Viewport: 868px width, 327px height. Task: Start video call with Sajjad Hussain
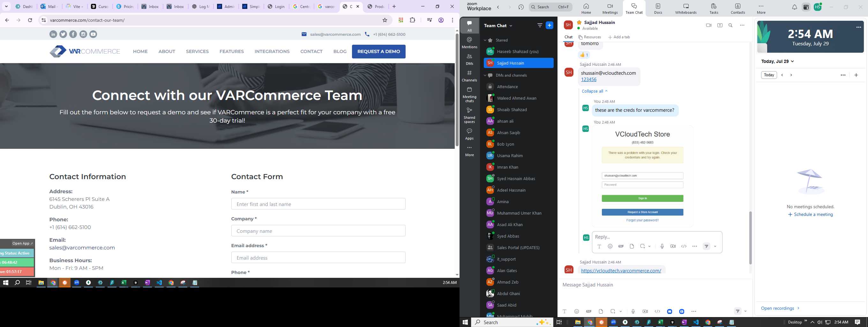[x=709, y=25]
